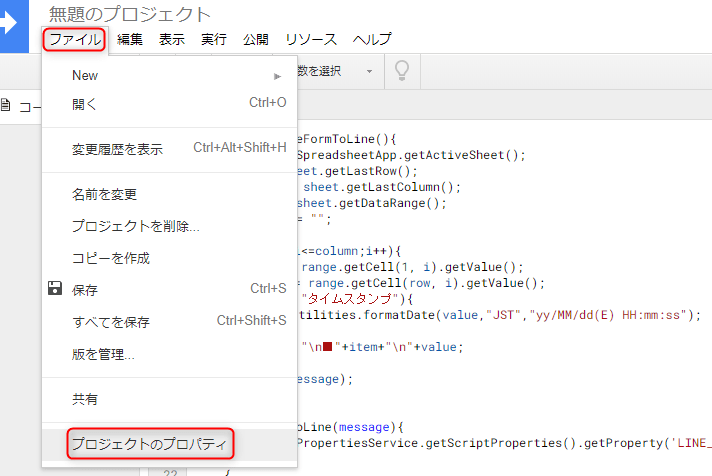
Task: Open the ファイル menu
Action: tap(74, 40)
